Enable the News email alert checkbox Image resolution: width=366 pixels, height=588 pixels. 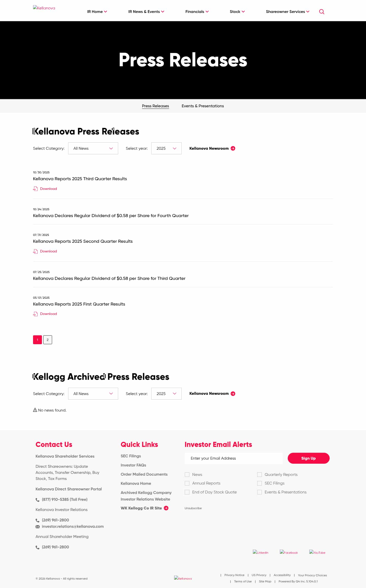tap(187, 475)
